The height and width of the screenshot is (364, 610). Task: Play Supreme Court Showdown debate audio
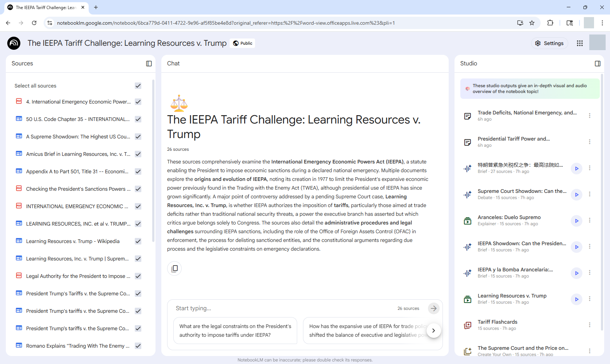point(576,195)
